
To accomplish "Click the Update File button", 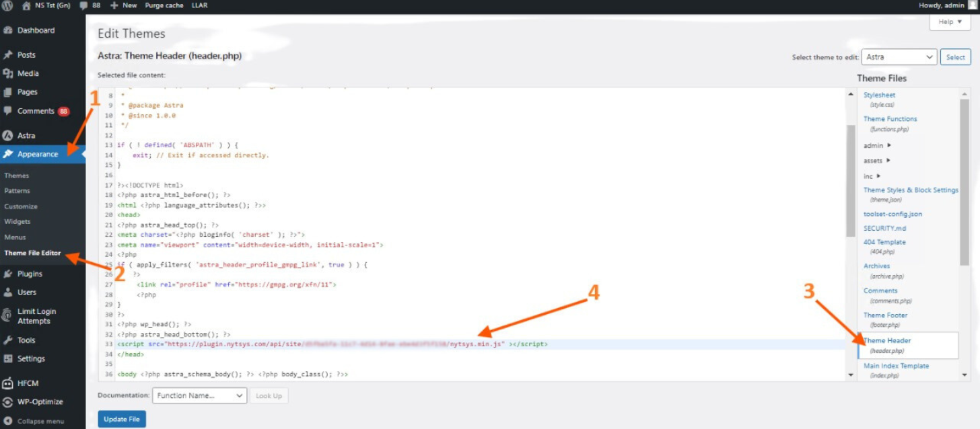I will tap(122, 420).
